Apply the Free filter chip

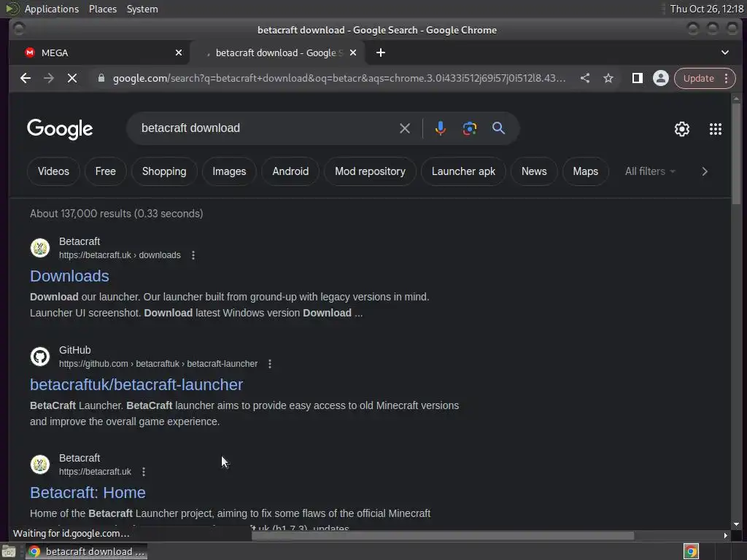pyautogui.click(x=105, y=171)
